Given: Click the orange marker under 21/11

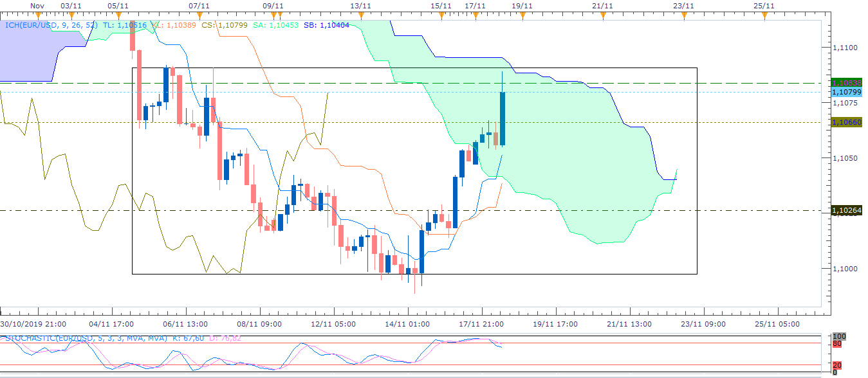Looking at the screenshot, I should click(x=602, y=16).
